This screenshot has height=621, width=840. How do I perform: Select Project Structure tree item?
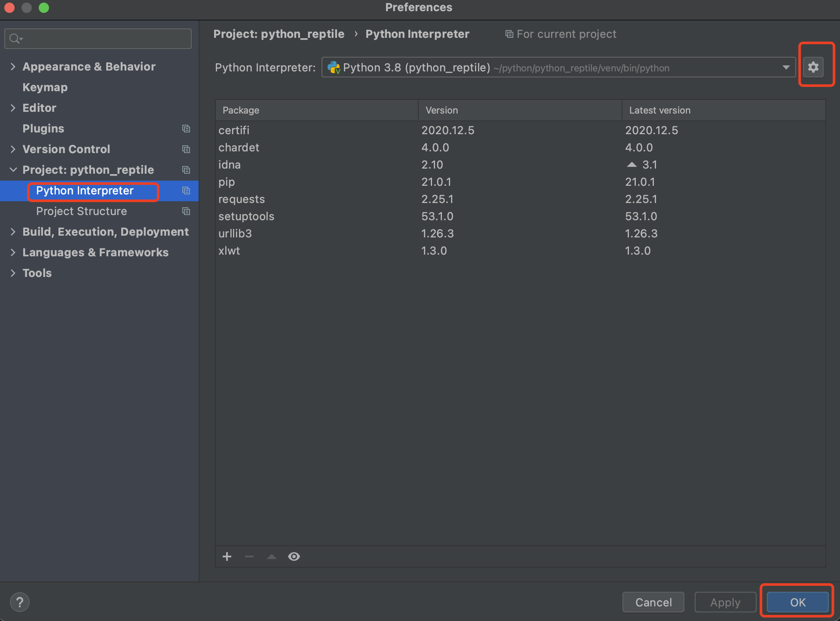[81, 211]
